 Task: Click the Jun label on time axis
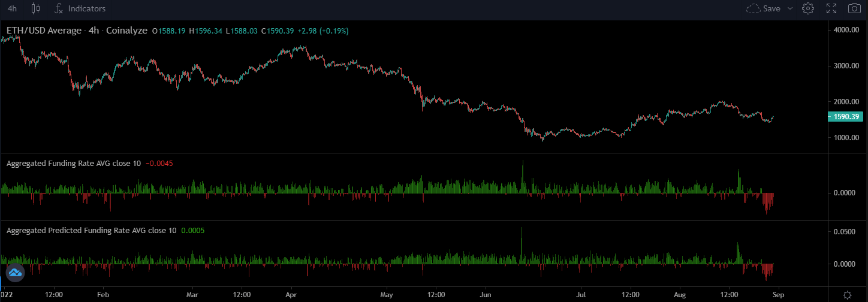click(x=486, y=295)
